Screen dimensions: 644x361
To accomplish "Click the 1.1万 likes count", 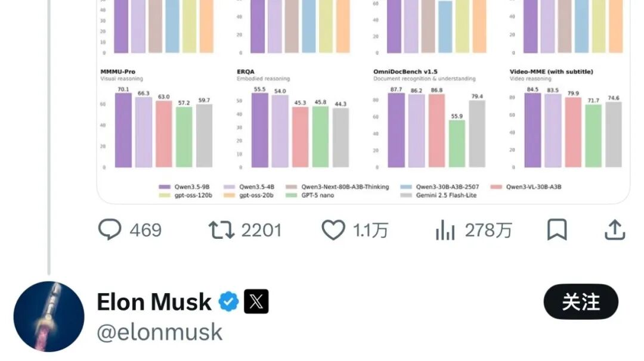I will 371,230.
